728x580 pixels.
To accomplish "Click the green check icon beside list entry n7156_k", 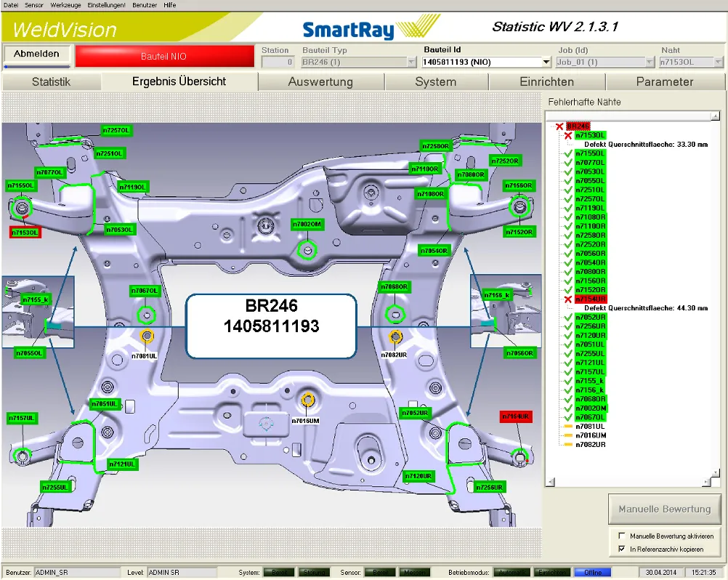I will 568,390.
